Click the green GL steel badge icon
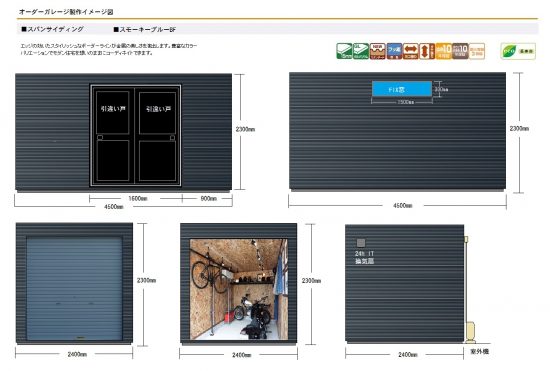This screenshot has height=371, width=550. coord(361,51)
